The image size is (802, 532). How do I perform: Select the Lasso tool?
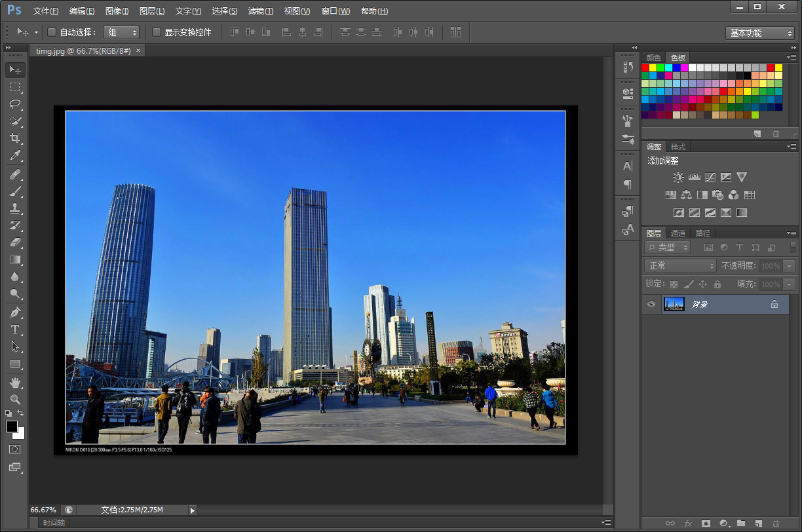(15, 104)
